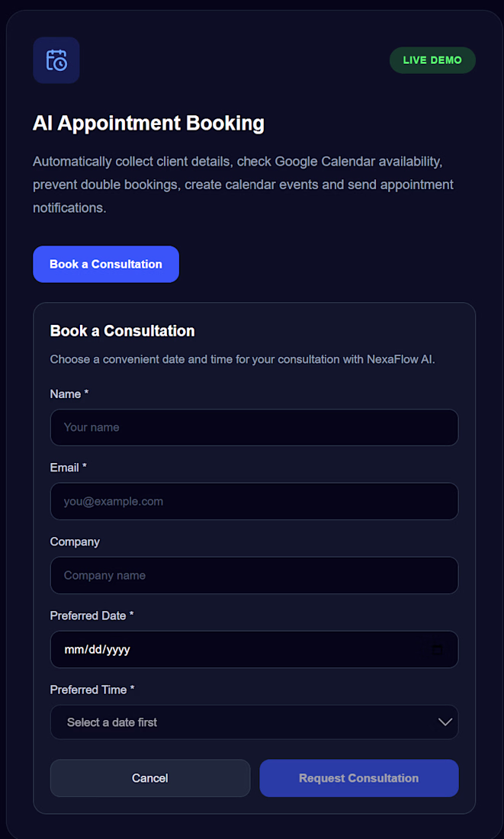
Task: Click the Book a Consultation form heading
Action: [123, 331]
